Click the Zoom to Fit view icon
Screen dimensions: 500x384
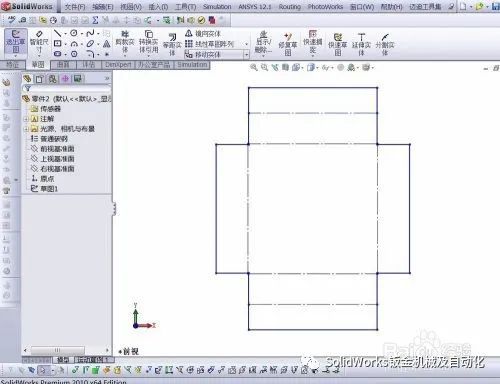pos(254,67)
